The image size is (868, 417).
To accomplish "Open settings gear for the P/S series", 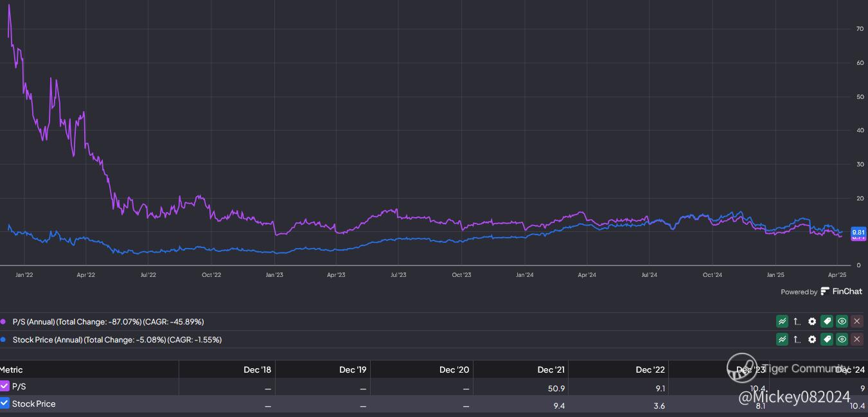I will 812,321.
